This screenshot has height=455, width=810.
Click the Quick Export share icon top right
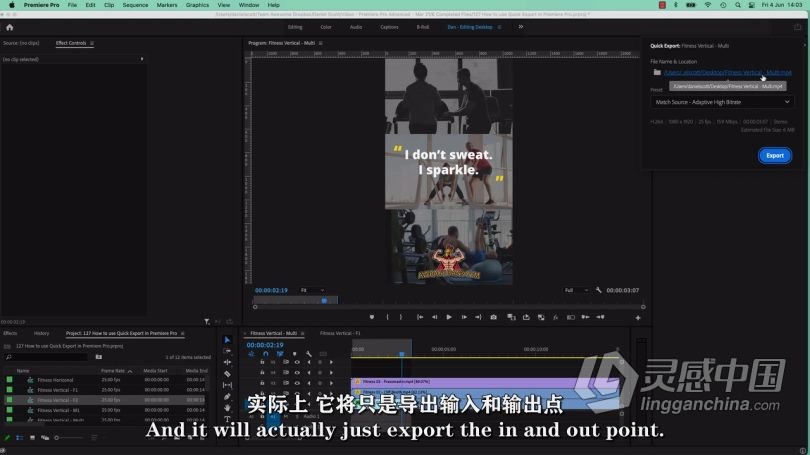click(x=797, y=27)
